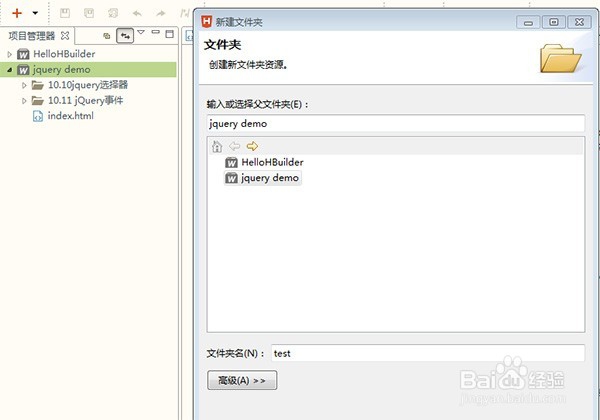Click the index.html file icon
Viewport: 600px width, 420px height.
coord(38,116)
